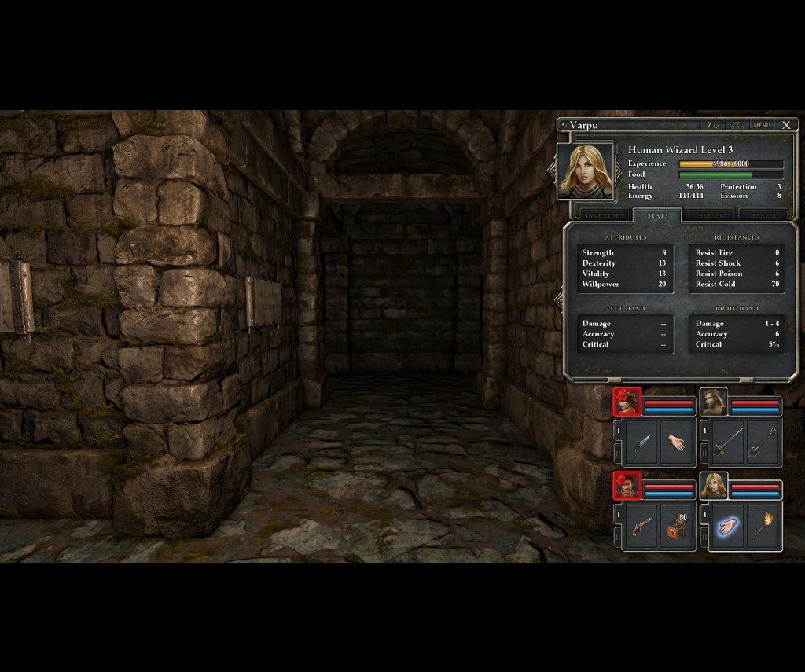Viewport: 805px width, 672px height.
Task: Fire the flintlock pistol weapon slot
Action: tap(641, 526)
